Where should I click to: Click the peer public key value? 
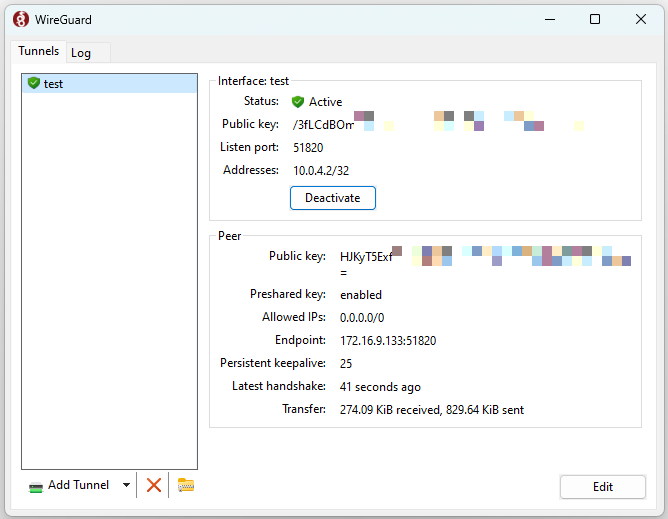485,262
